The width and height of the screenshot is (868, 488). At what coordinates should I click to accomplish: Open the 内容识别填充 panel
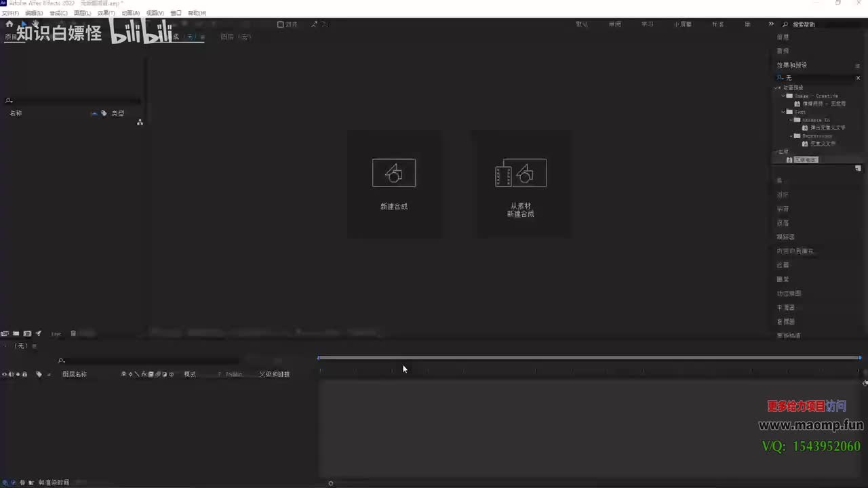coord(795,251)
